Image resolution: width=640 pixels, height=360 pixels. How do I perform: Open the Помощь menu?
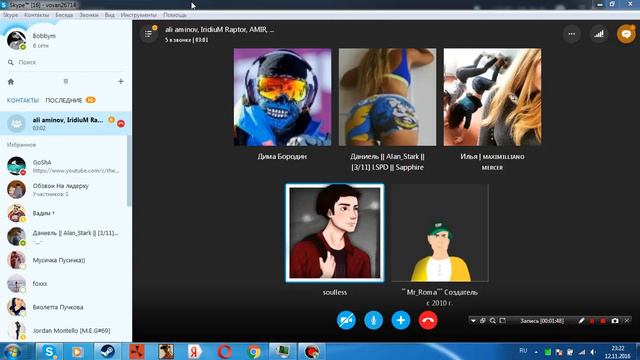[x=175, y=15]
